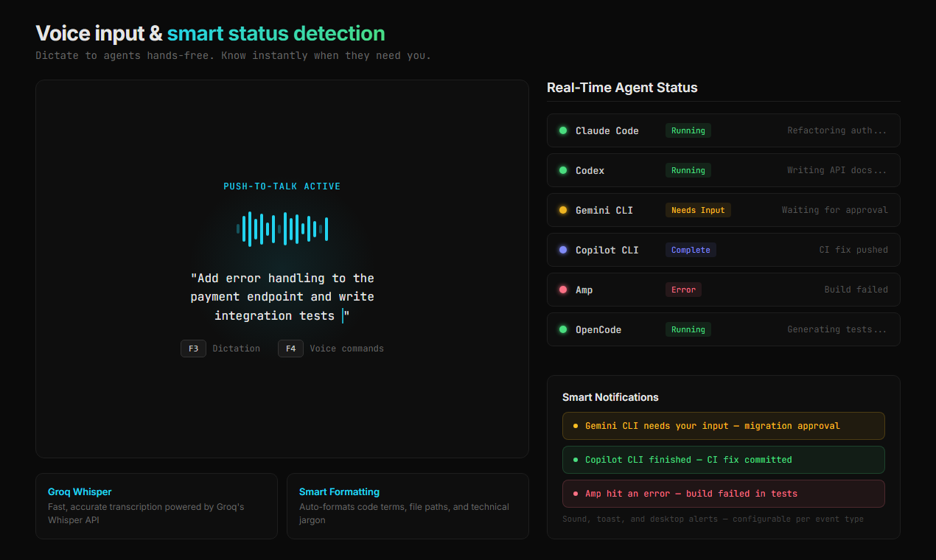This screenshot has width=936, height=560.
Task: Click the 'smart status detection' headline text
Action: coord(276,33)
